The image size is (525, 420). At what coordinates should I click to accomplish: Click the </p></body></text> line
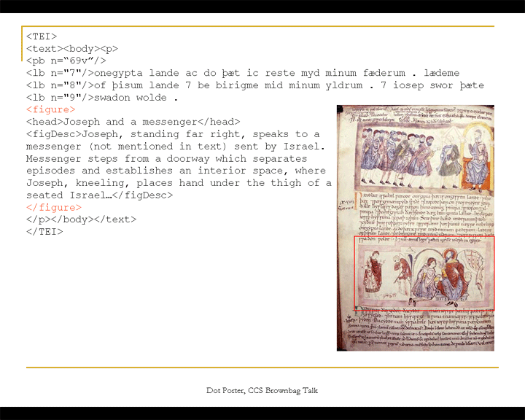pos(82,219)
